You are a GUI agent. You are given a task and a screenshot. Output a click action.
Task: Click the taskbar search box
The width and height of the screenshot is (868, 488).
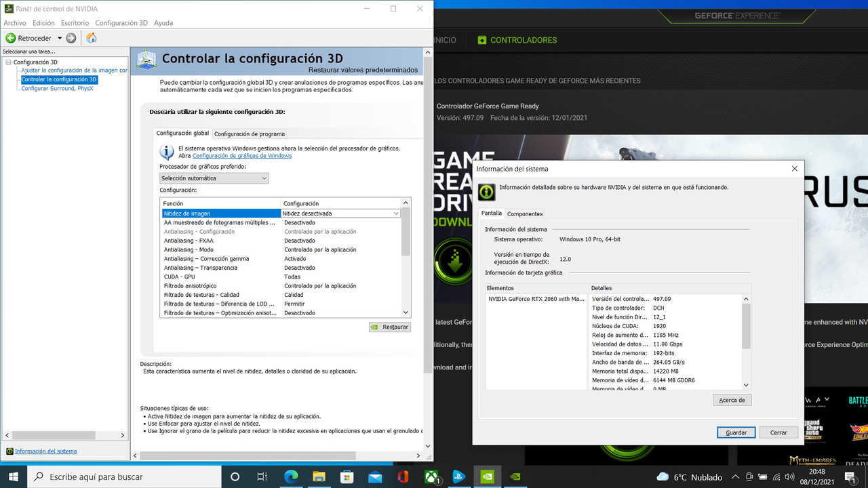coord(124,476)
